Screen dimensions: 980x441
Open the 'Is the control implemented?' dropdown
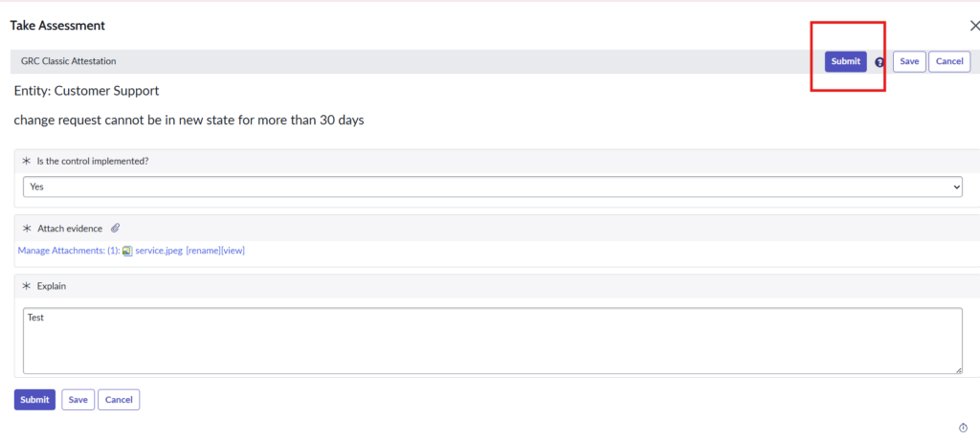coord(493,187)
